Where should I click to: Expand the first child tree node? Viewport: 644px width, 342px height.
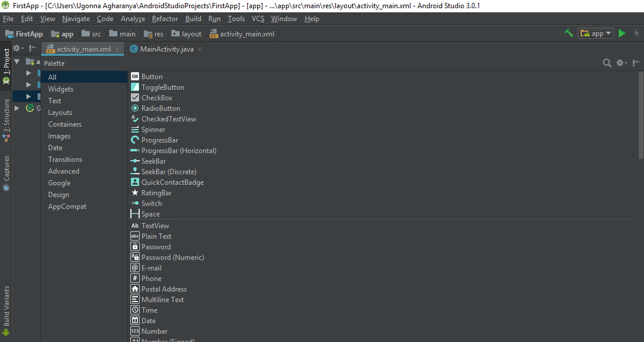28,73
